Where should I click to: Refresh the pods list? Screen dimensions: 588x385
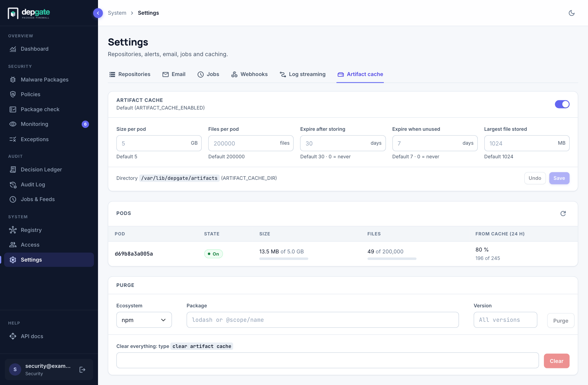click(x=563, y=213)
